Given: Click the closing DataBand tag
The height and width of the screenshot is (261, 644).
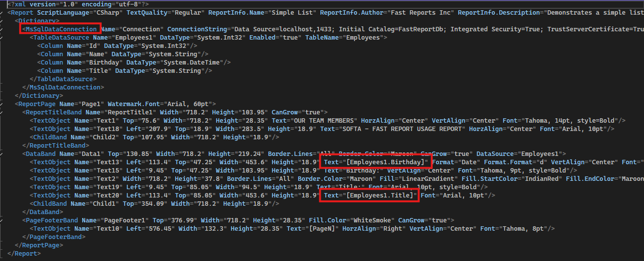Looking at the screenshot, I should click(43, 212).
